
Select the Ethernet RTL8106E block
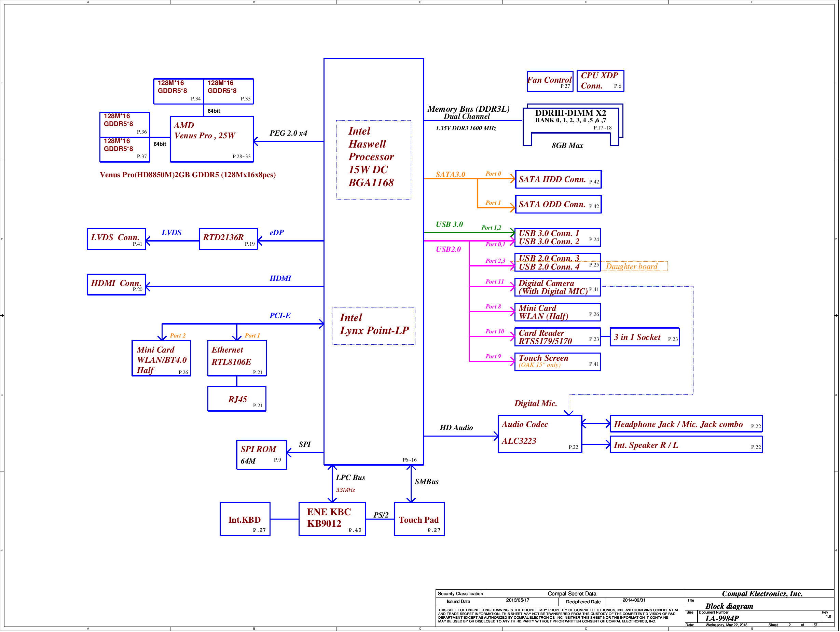(237, 358)
